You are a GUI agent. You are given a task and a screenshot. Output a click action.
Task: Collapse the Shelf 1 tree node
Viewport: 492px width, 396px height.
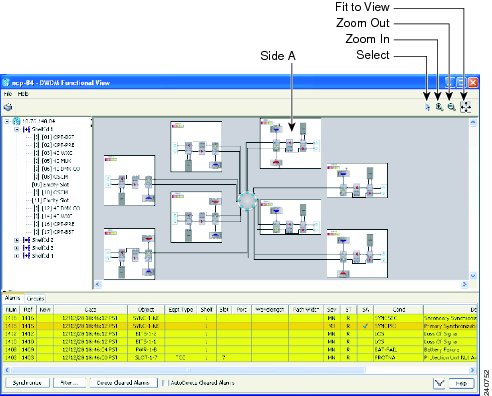[x=17, y=129]
